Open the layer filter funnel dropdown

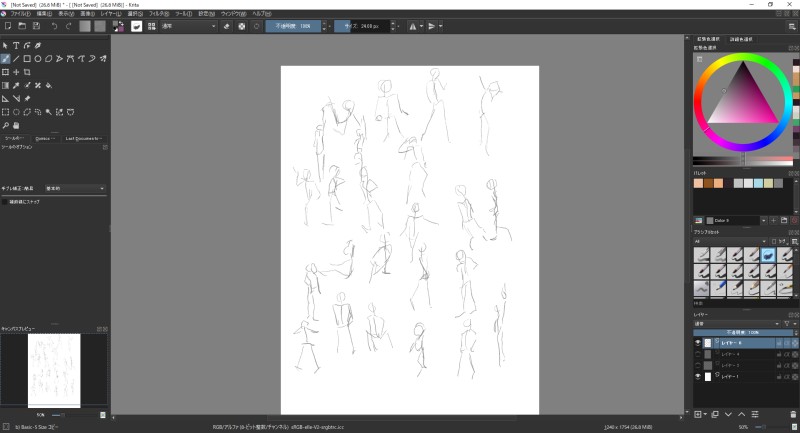click(x=790, y=323)
